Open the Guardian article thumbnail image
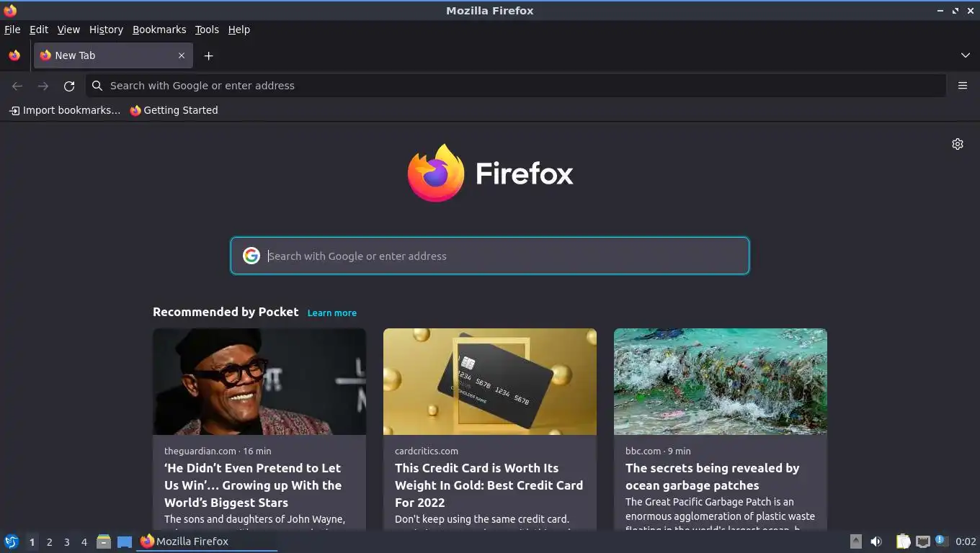Image resolution: width=980 pixels, height=553 pixels. tap(259, 382)
